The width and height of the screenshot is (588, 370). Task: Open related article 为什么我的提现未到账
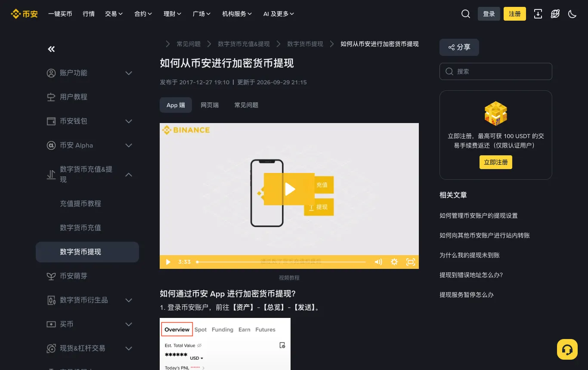tap(470, 255)
